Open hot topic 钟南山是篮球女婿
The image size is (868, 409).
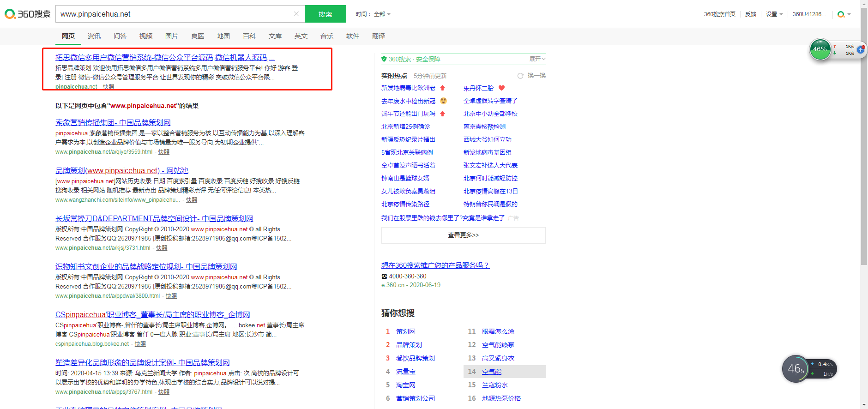pos(405,178)
